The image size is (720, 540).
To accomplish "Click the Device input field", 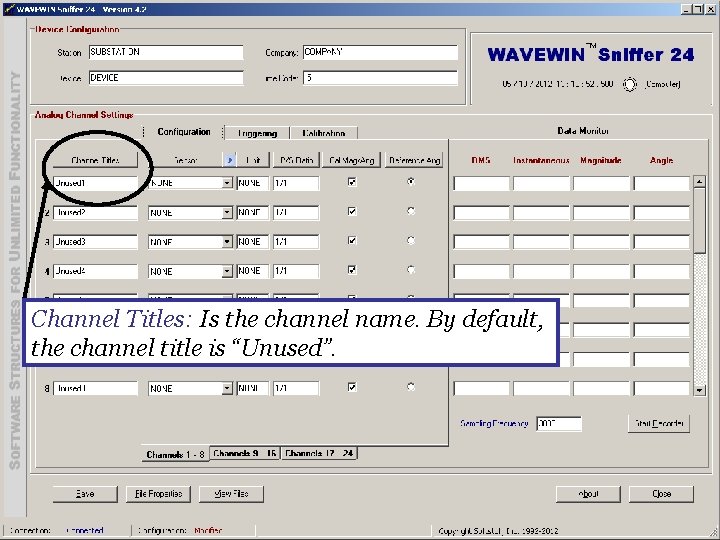I will [166, 78].
